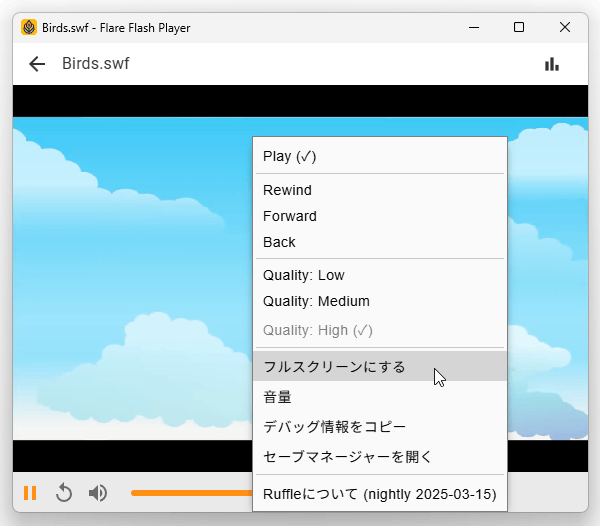The height and width of the screenshot is (526, 600).
Task: Close the Flare Flash Player window
Action: coord(565,28)
